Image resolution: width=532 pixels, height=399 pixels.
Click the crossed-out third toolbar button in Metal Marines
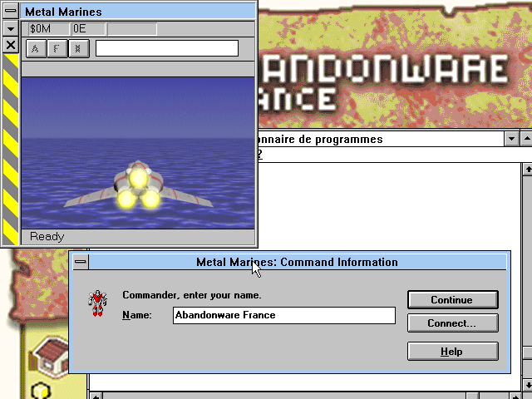(78, 48)
